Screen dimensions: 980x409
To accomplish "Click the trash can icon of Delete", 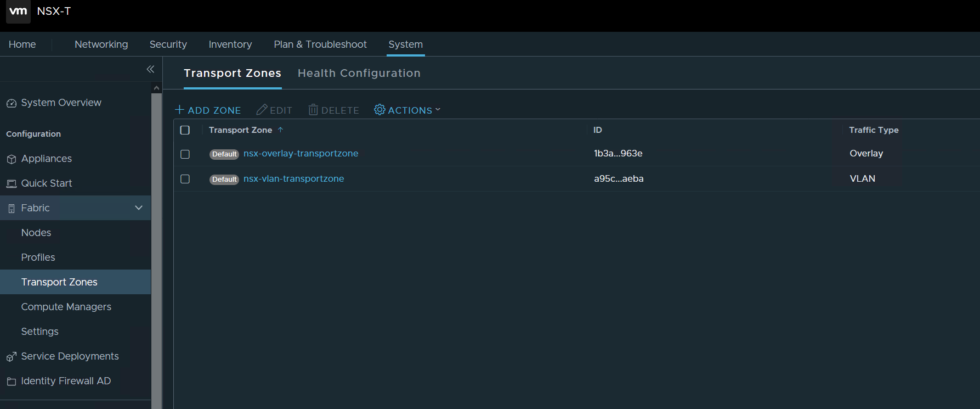I will point(313,110).
